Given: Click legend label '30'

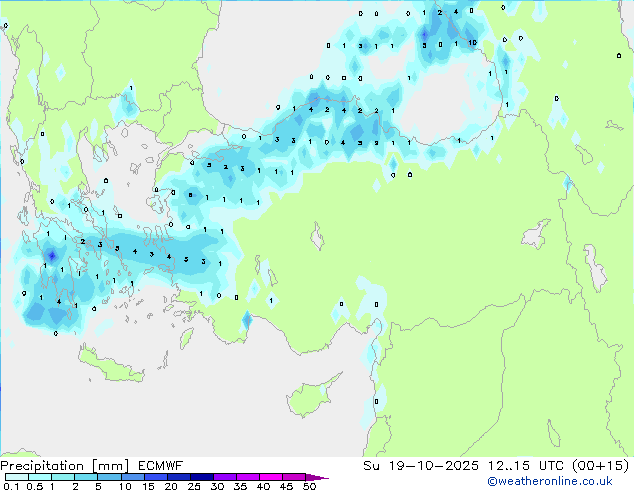Looking at the screenshot, I should [x=217, y=486].
